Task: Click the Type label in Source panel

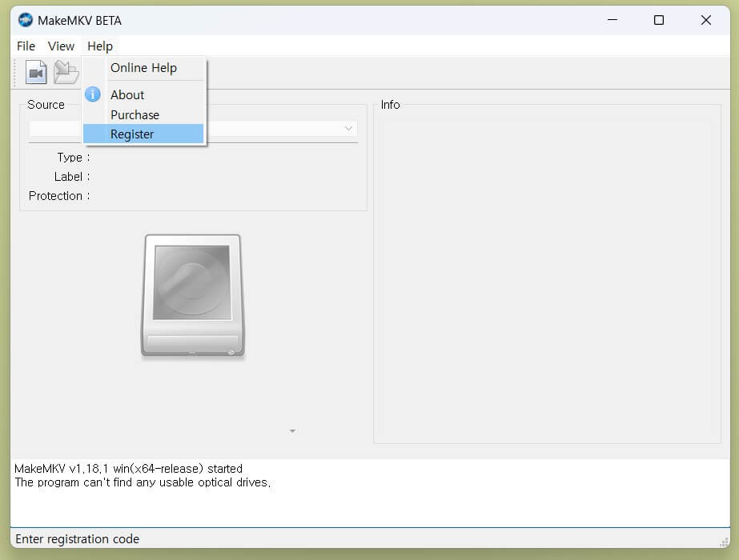Action: pyautogui.click(x=73, y=158)
